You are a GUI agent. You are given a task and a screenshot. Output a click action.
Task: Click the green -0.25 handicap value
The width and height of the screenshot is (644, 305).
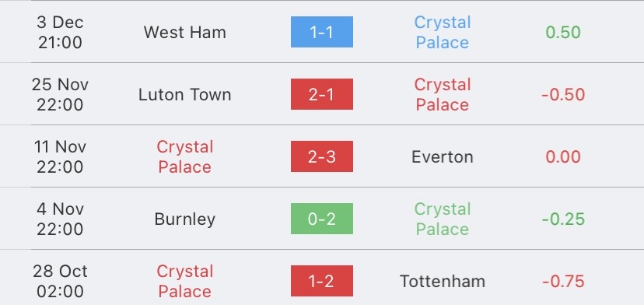(x=563, y=219)
